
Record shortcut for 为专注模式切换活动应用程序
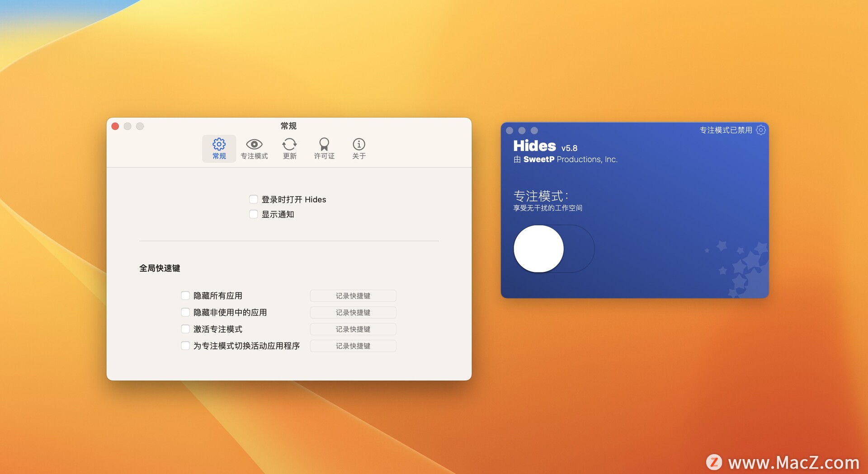353,346
